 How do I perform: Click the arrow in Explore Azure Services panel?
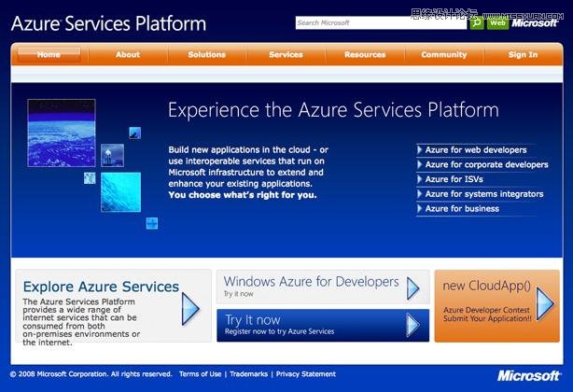(190, 309)
